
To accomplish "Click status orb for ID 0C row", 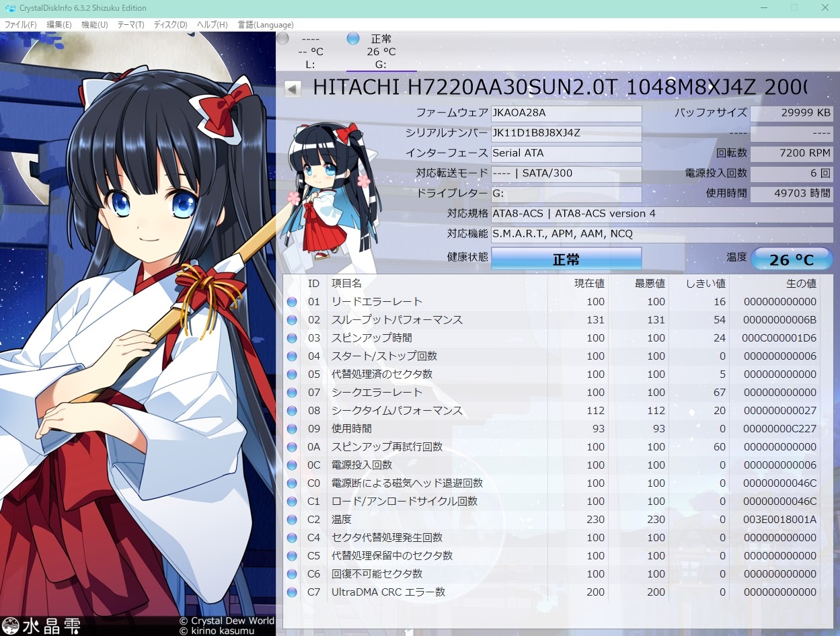I will tap(292, 465).
